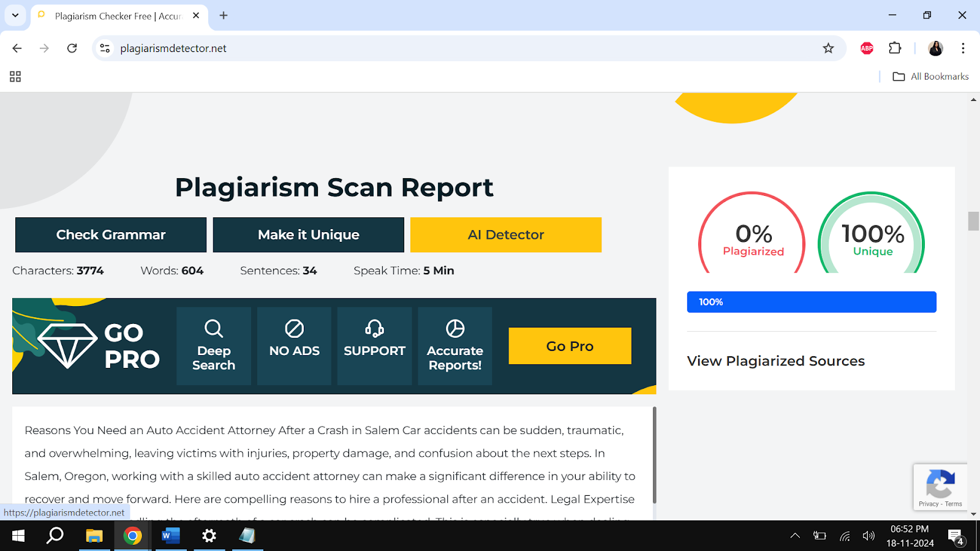The width and height of the screenshot is (980, 551).
Task: Open the notepad app in the taskbar
Action: [x=247, y=536]
